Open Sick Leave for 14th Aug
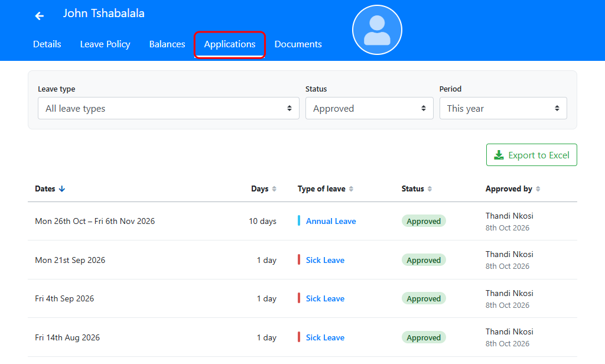This screenshot has width=605, height=364. (326, 337)
